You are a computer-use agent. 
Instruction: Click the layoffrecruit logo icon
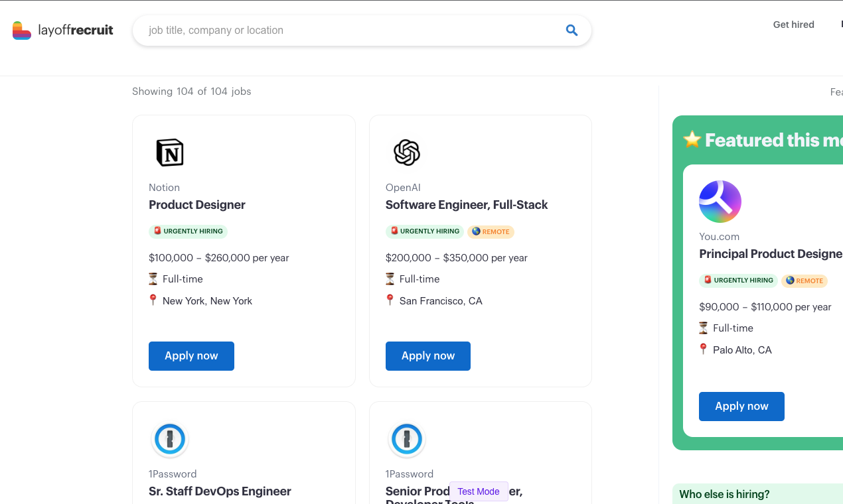(x=22, y=31)
